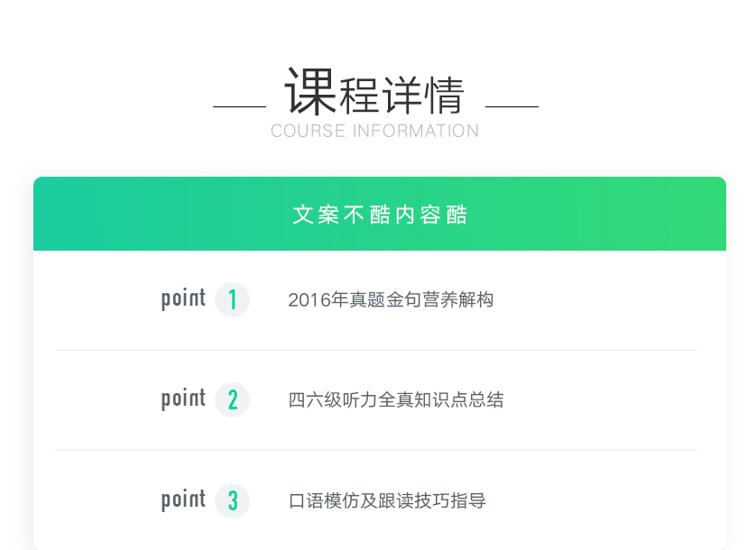Click the 情 character ending the heading
The image size is (756, 550).
click(444, 96)
